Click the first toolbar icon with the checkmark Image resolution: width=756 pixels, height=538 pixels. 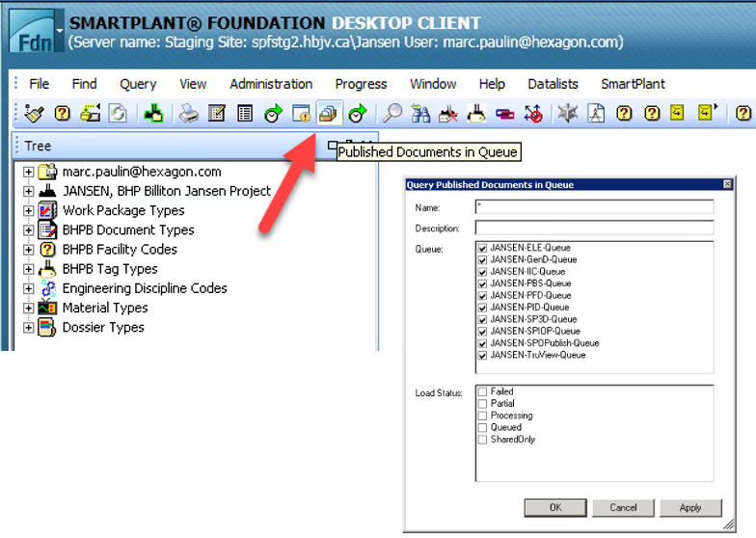coord(35,114)
